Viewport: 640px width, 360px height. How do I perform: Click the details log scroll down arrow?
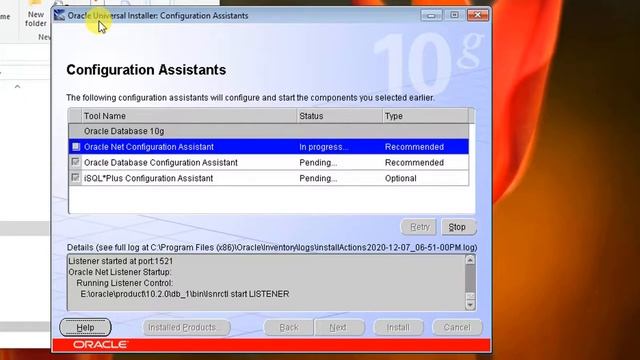470,305
